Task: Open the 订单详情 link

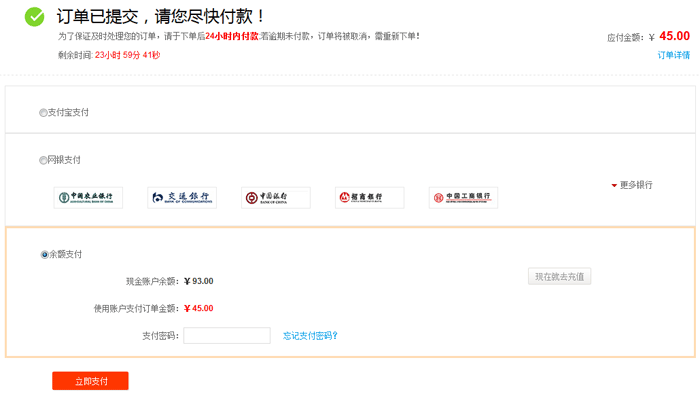Action: [673, 55]
